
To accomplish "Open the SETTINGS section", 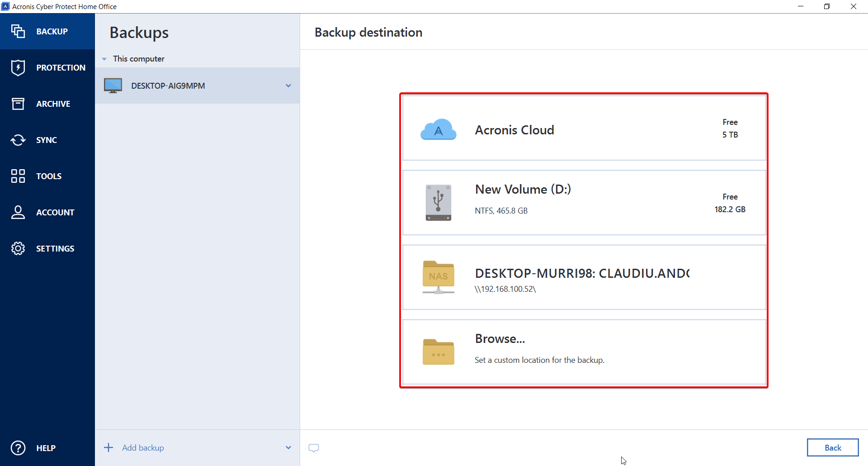I will 47,248.
